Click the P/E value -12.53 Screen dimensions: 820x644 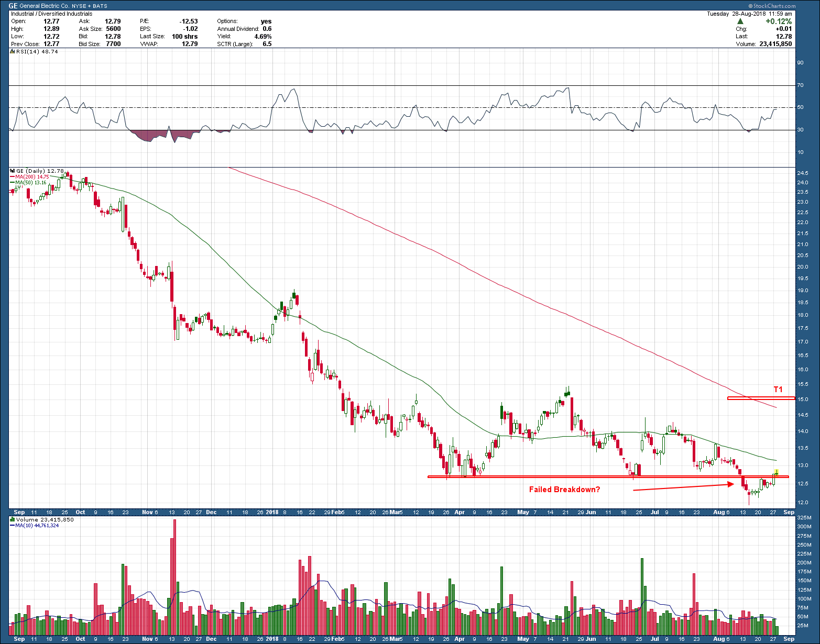[x=188, y=21]
